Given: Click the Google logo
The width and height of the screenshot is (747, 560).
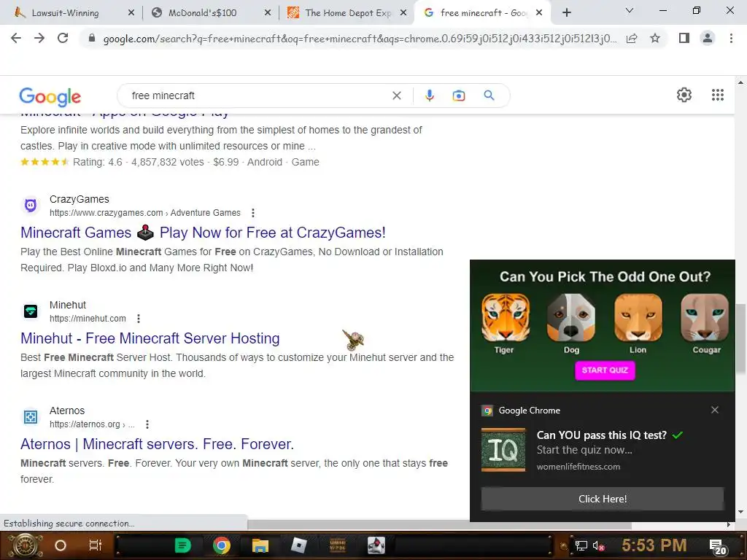Looking at the screenshot, I should [x=50, y=97].
